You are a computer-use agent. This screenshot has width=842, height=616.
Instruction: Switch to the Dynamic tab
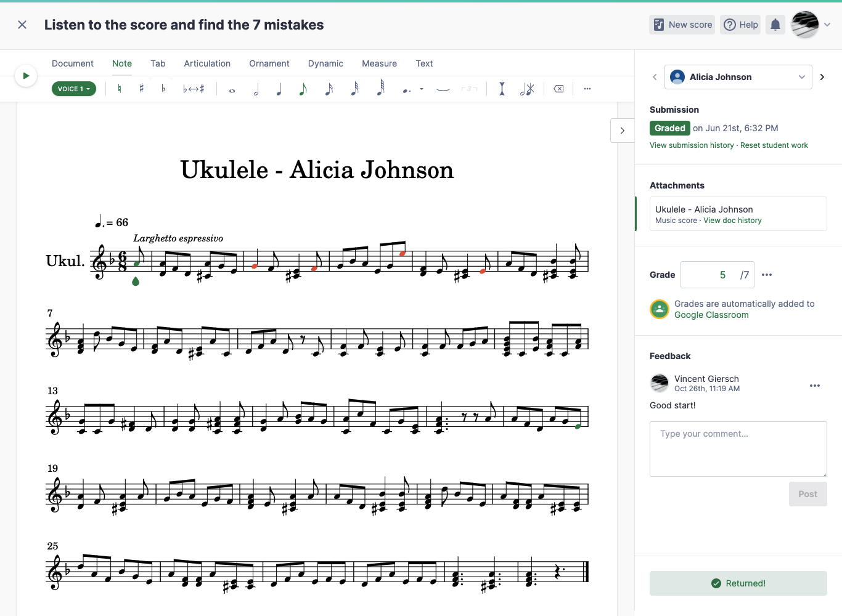click(325, 63)
